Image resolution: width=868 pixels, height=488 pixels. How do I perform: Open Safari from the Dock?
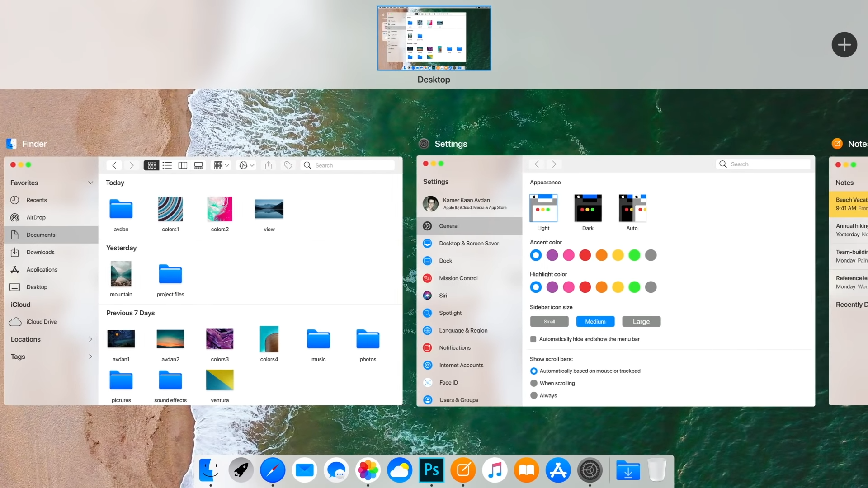coord(273,470)
